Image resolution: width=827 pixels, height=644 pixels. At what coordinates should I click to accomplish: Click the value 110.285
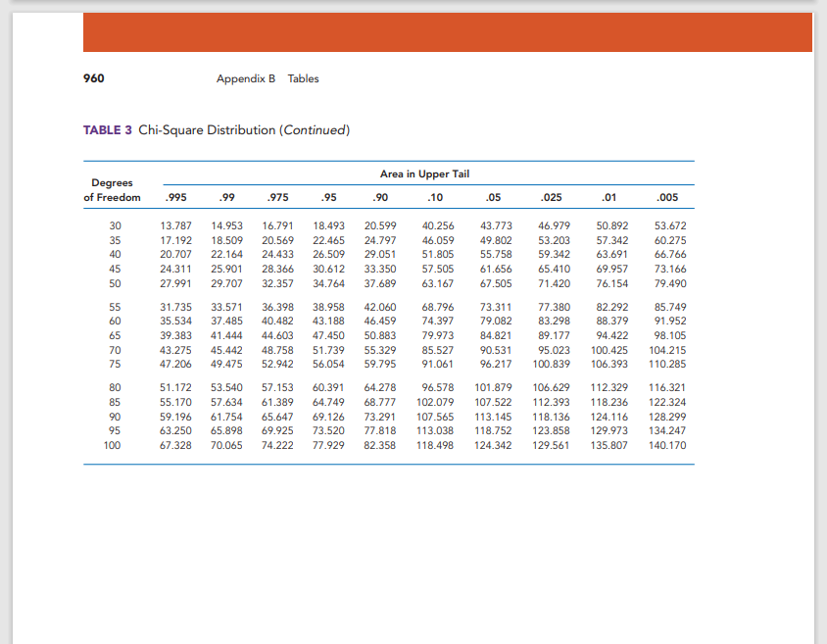667,364
